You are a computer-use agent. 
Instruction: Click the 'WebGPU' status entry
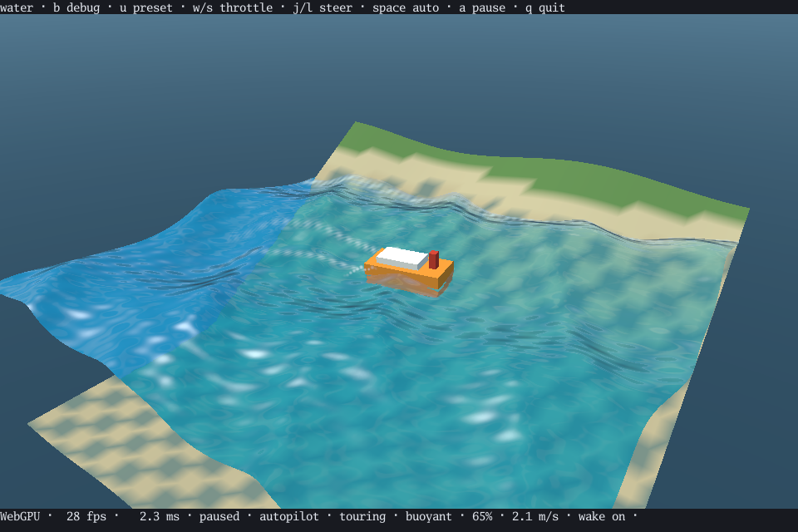[x=20, y=516]
